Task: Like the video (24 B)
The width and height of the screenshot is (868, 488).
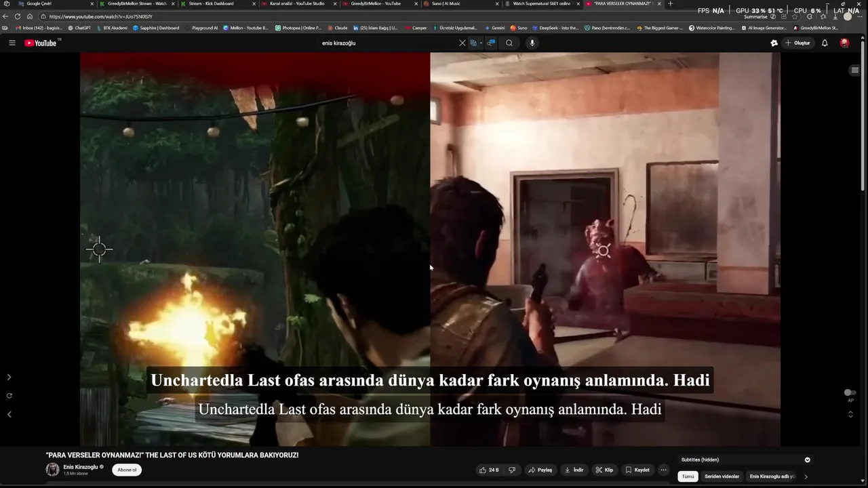Action: pos(489,470)
